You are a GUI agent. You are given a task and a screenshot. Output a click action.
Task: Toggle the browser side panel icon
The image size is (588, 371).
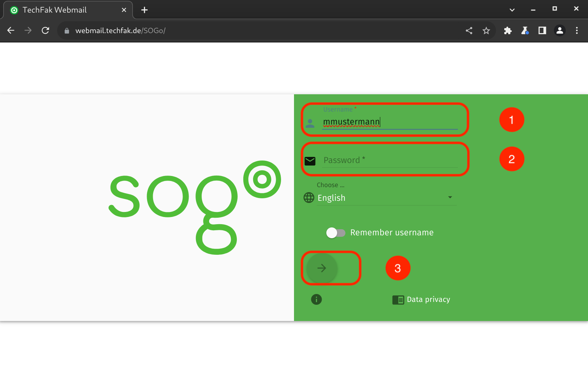(x=542, y=31)
